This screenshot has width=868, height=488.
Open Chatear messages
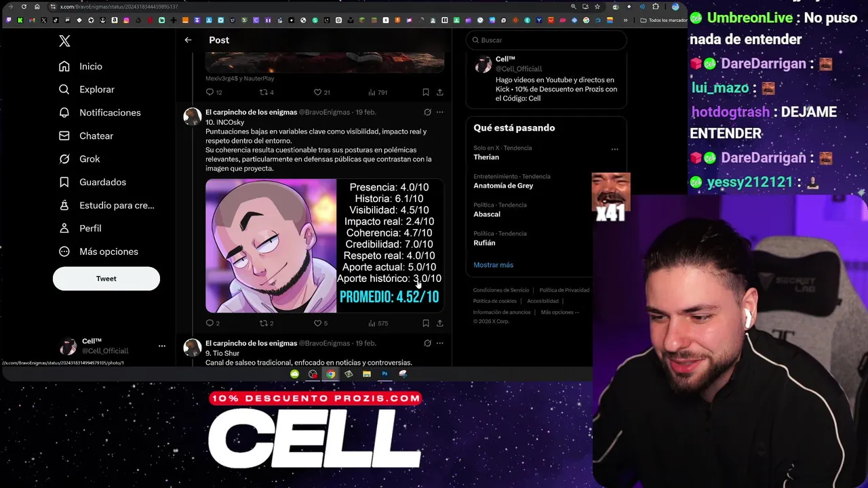click(86, 136)
